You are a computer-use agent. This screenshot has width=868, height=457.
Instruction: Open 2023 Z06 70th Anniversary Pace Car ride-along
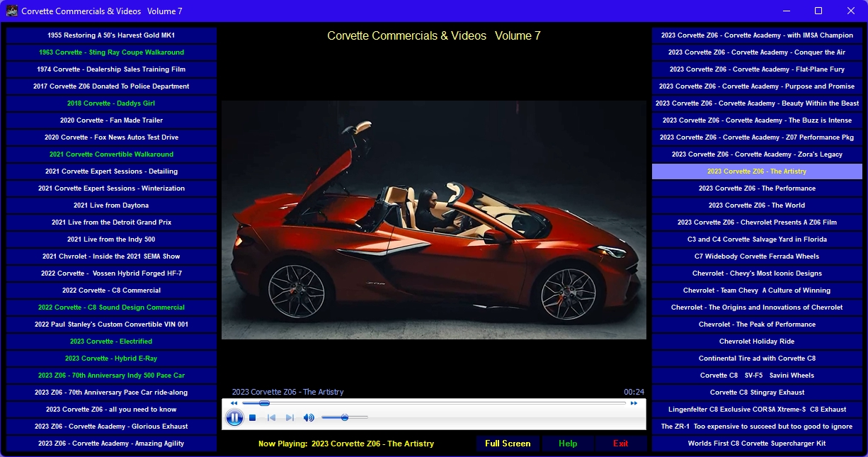coord(111,393)
